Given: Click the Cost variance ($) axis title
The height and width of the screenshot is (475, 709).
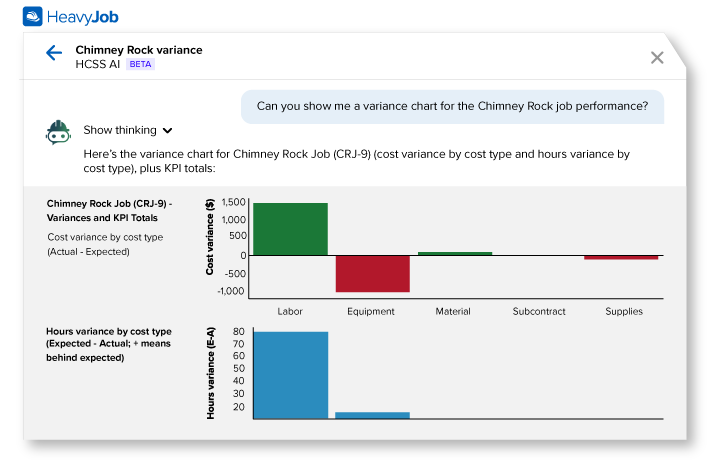Looking at the screenshot, I should pos(209,237).
